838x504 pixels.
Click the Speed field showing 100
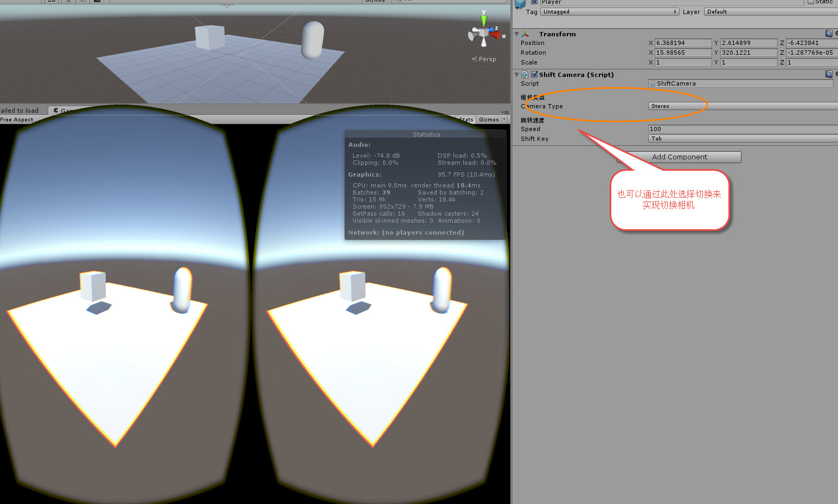coord(743,129)
